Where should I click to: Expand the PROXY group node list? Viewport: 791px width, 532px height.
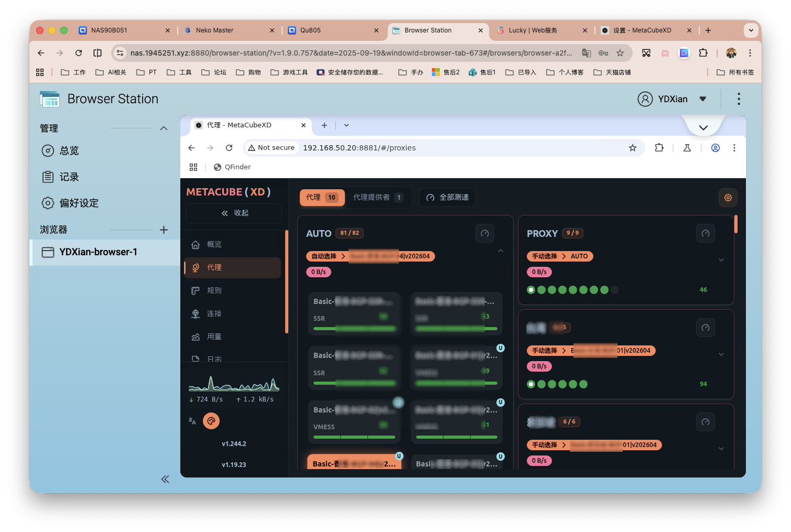[721, 259]
